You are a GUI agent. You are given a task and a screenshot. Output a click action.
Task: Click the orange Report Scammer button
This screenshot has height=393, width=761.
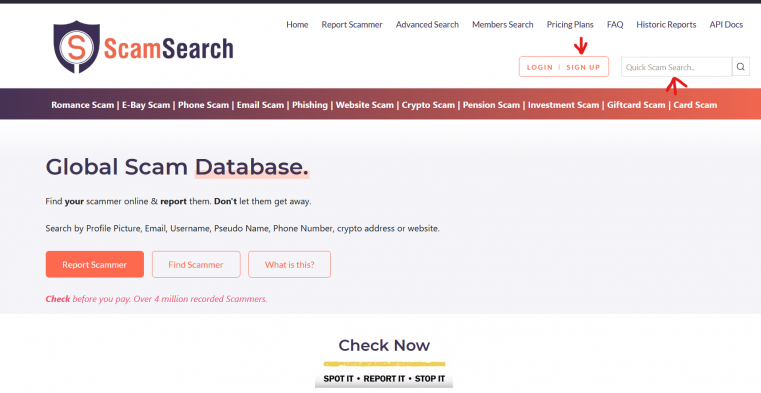[95, 264]
